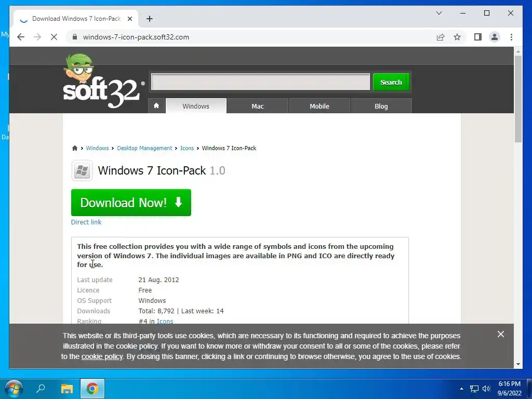Click the padlock site info icon
Screen dimensions: 532x399
coord(75,37)
